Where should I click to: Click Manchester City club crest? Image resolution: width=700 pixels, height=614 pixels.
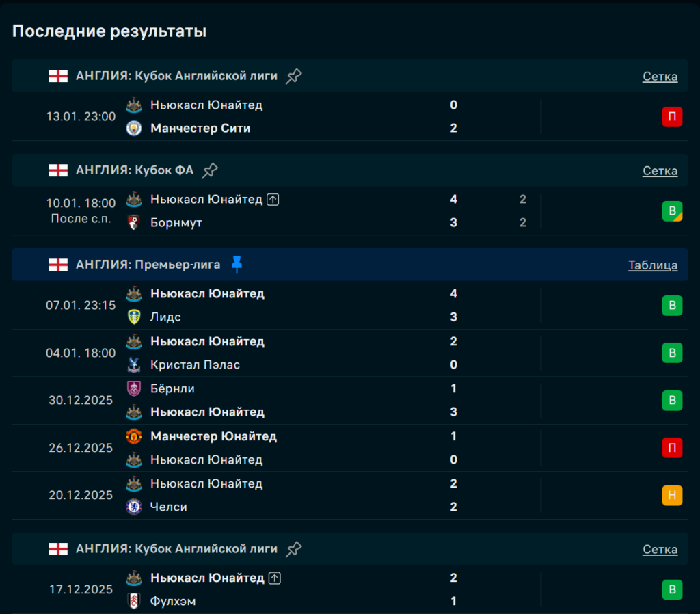click(x=134, y=129)
